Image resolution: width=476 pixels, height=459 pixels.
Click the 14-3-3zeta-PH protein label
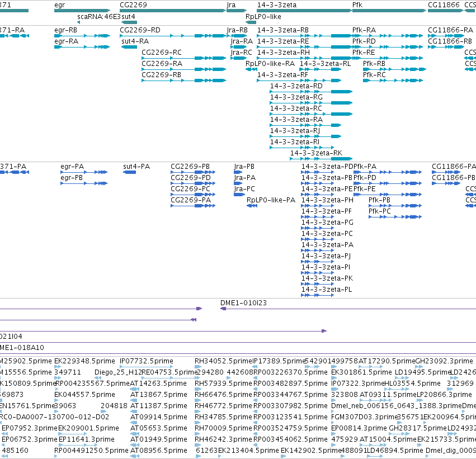(x=327, y=200)
